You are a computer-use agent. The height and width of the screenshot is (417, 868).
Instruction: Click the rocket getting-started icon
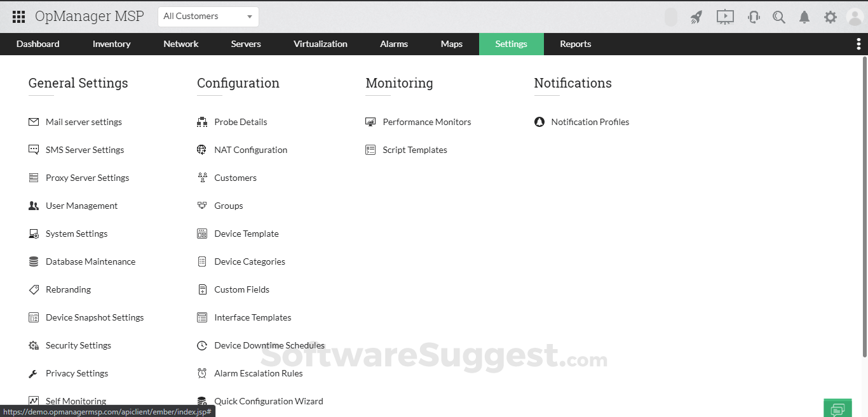tap(696, 17)
